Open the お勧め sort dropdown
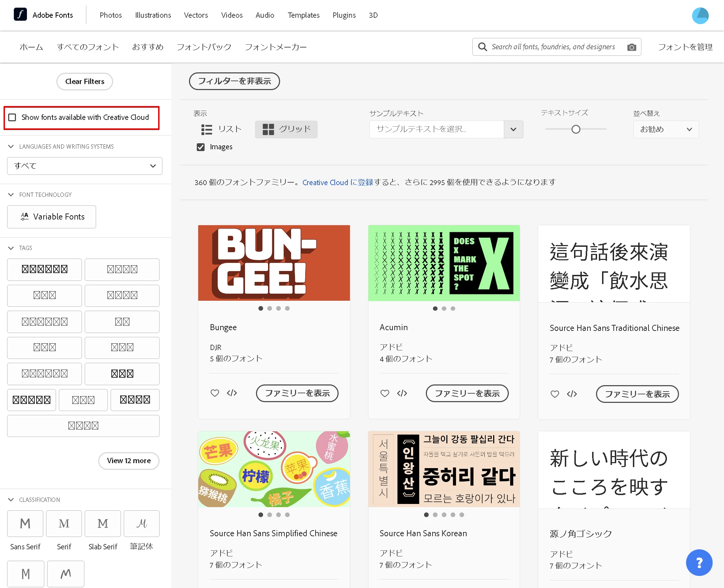 (666, 129)
